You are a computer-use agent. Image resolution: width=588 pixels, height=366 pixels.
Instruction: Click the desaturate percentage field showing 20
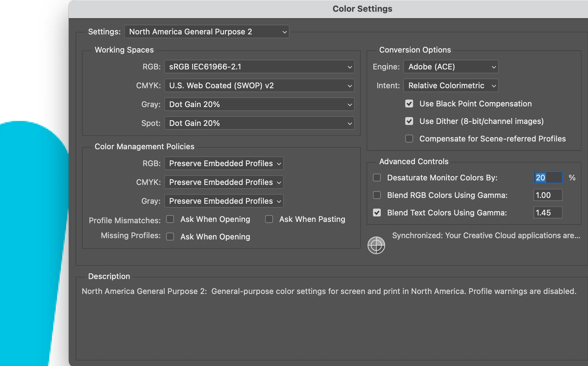548,178
